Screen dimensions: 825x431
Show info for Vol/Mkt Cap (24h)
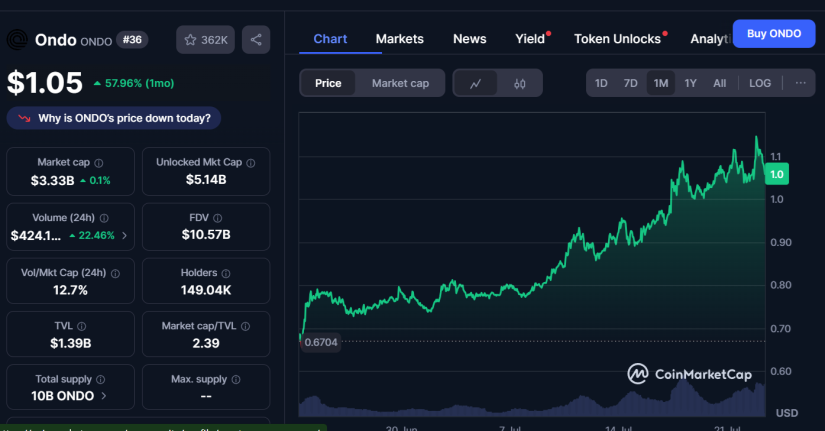pos(115,273)
